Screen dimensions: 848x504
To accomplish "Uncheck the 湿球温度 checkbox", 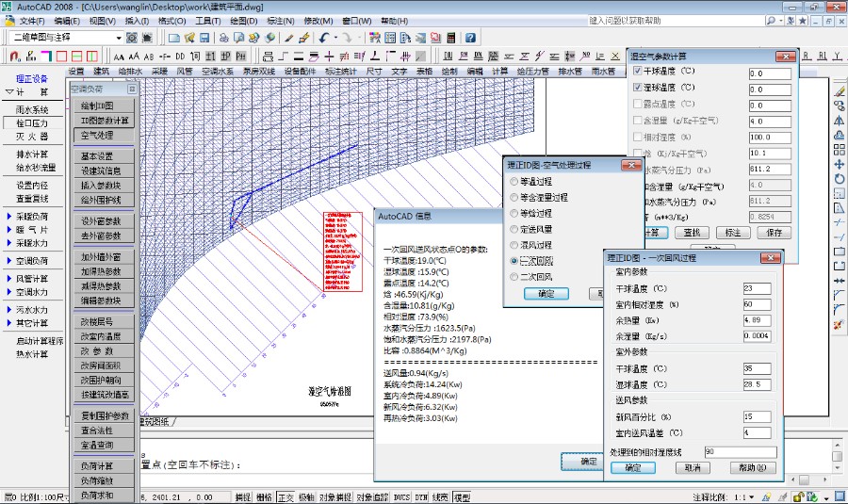I will [x=637, y=88].
